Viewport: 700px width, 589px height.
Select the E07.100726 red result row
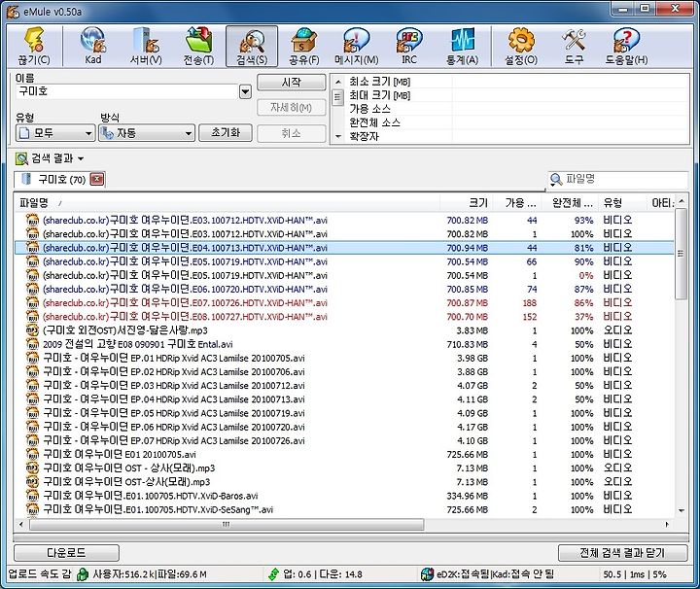pyautogui.click(x=344, y=303)
